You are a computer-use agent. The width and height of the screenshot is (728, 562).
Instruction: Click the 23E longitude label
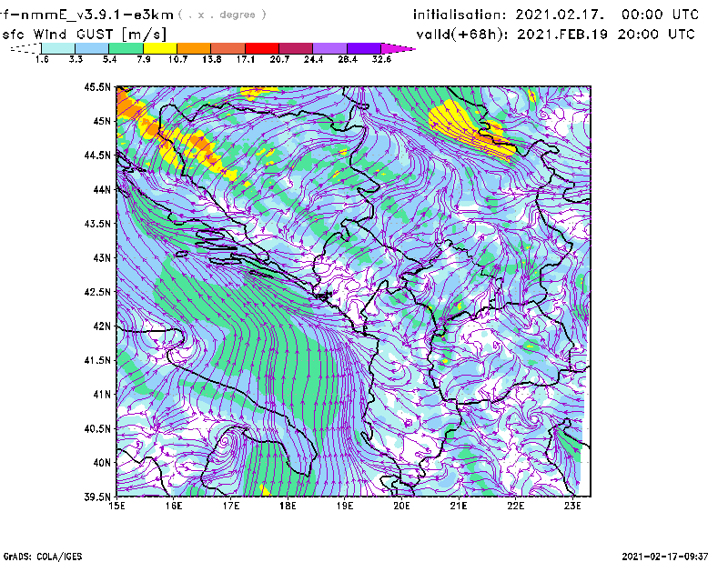(572, 507)
